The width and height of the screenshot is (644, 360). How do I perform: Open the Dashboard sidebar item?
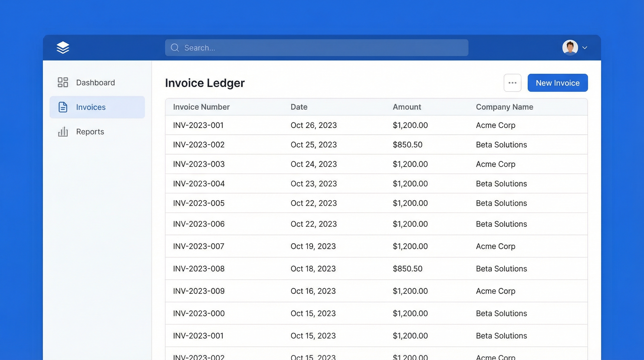pos(95,82)
